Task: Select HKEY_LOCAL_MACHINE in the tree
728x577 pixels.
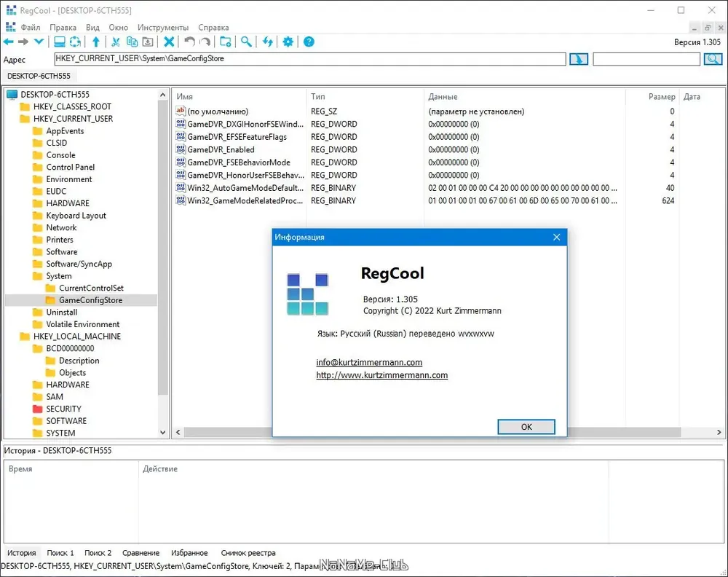Action: (76, 337)
